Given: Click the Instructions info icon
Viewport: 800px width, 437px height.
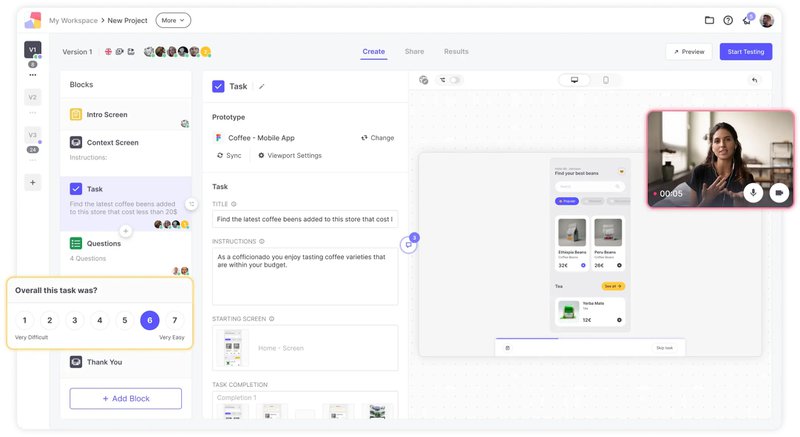Looking at the screenshot, I should click(x=262, y=241).
